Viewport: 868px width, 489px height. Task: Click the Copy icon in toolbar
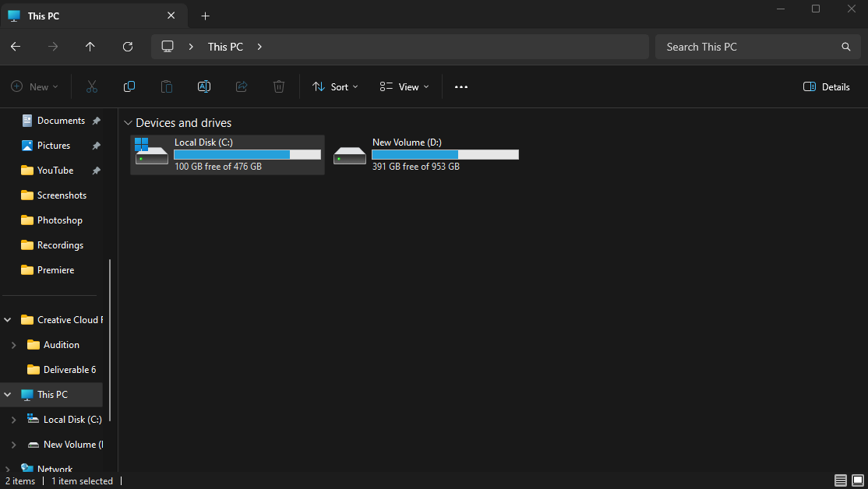[129, 86]
